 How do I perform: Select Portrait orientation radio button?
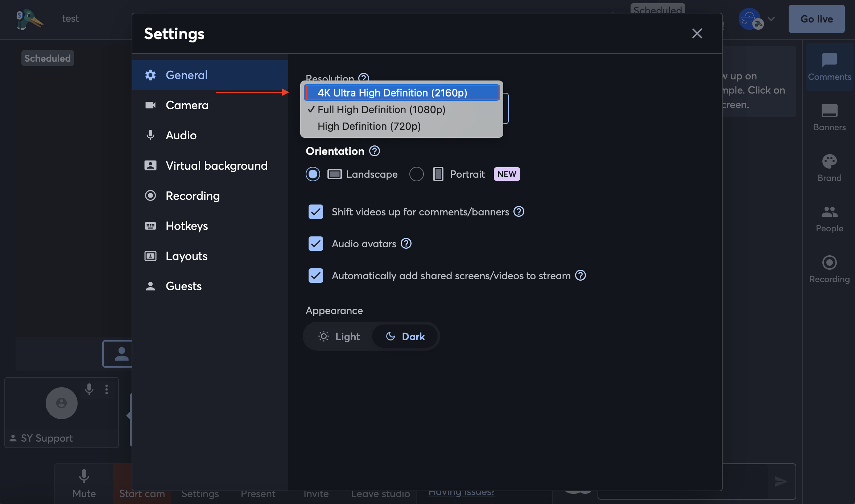[x=416, y=174]
